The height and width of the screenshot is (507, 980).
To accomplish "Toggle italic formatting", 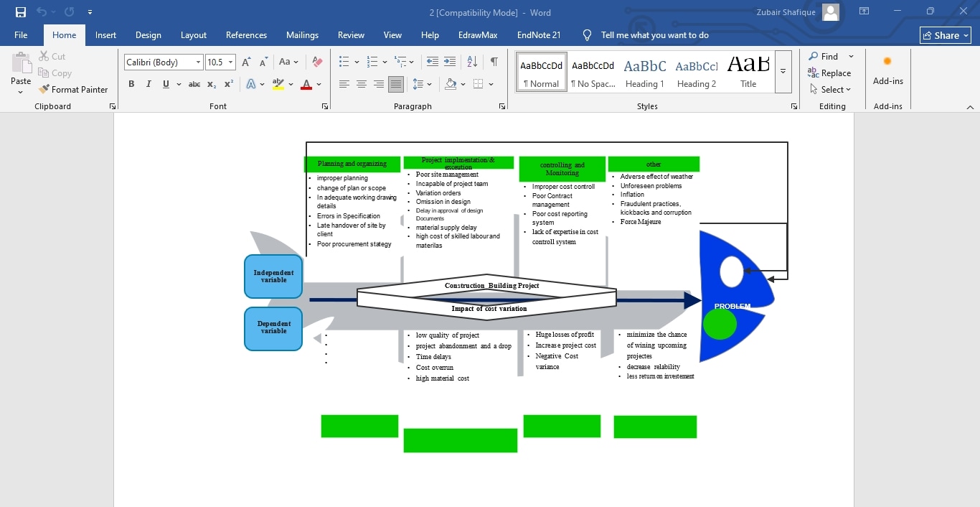I will point(149,84).
